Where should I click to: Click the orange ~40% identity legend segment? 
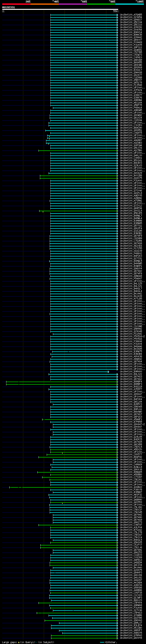tap(45, 4)
